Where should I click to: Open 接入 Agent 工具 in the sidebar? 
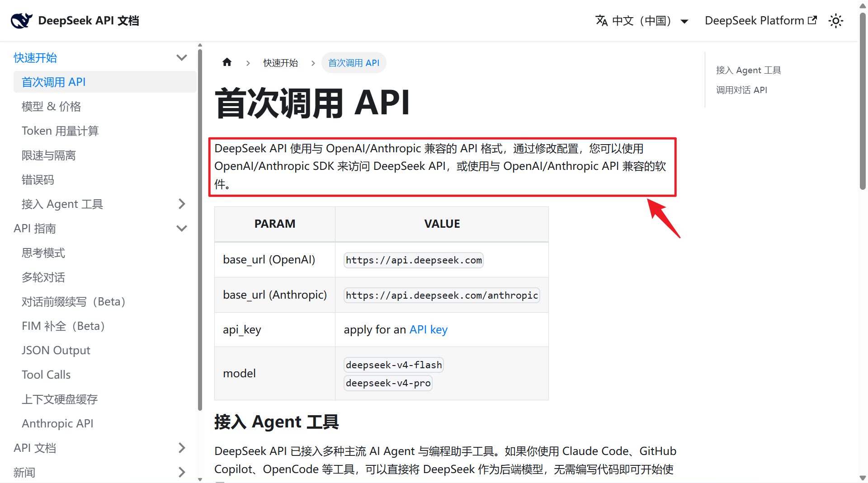point(62,204)
